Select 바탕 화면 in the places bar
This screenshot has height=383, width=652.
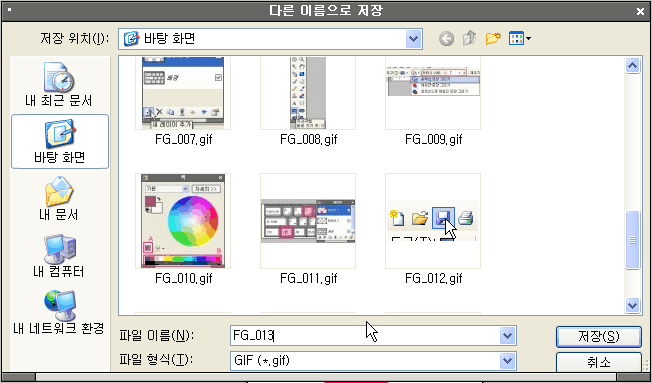(60, 141)
